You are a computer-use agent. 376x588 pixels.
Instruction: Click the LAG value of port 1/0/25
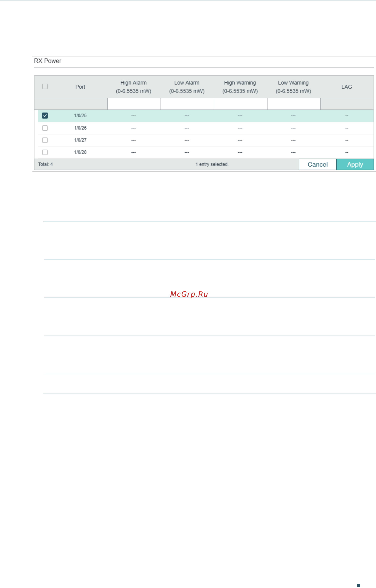tap(347, 116)
